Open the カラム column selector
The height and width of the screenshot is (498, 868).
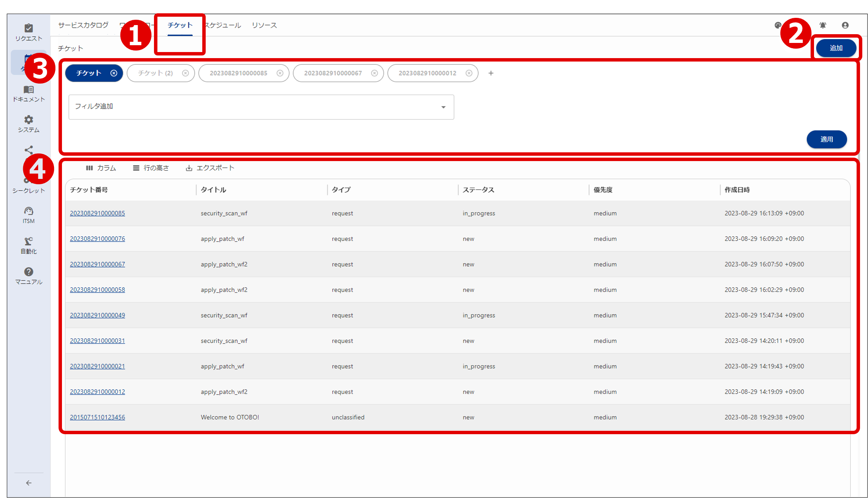click(x=101, y=168)
